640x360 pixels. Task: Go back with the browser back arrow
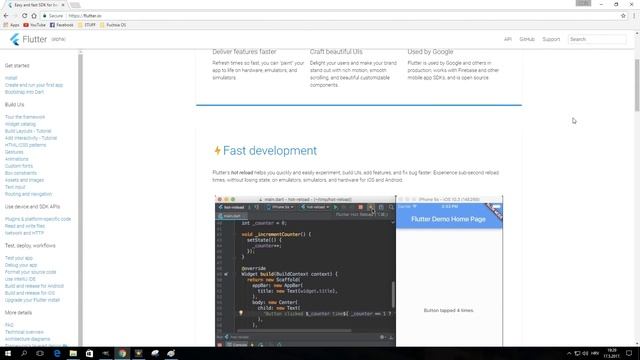coord(6,16)
